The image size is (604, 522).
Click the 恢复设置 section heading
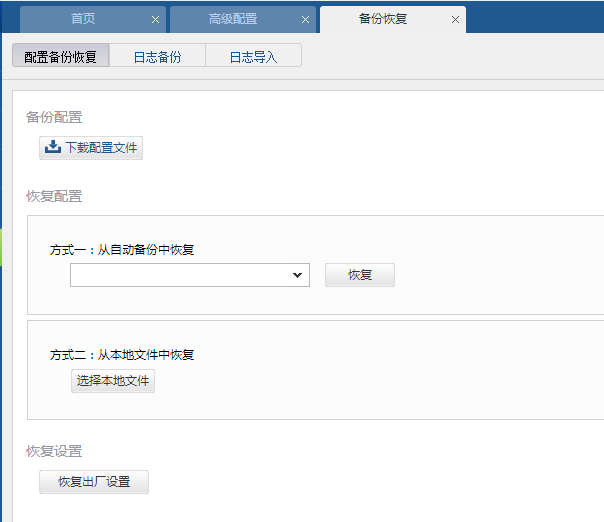(54, 451)
